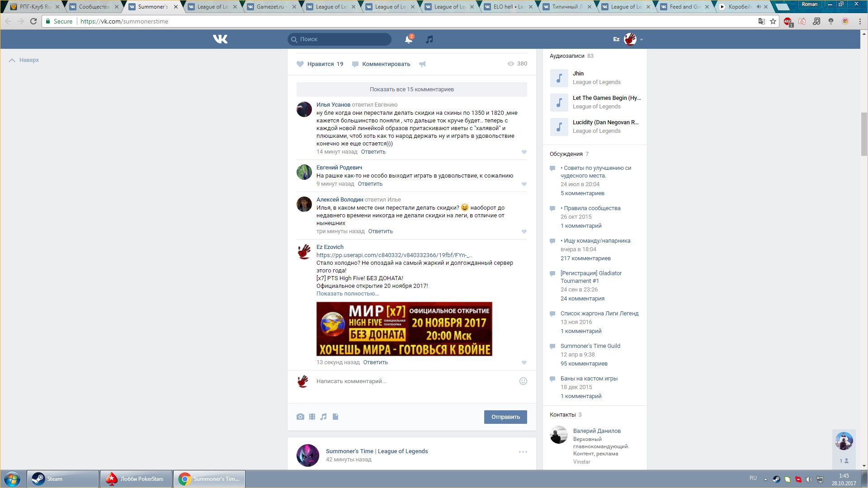Viewport: 868px width, 488px height.
Task: Go to VK home via logo
Action: 220,39
